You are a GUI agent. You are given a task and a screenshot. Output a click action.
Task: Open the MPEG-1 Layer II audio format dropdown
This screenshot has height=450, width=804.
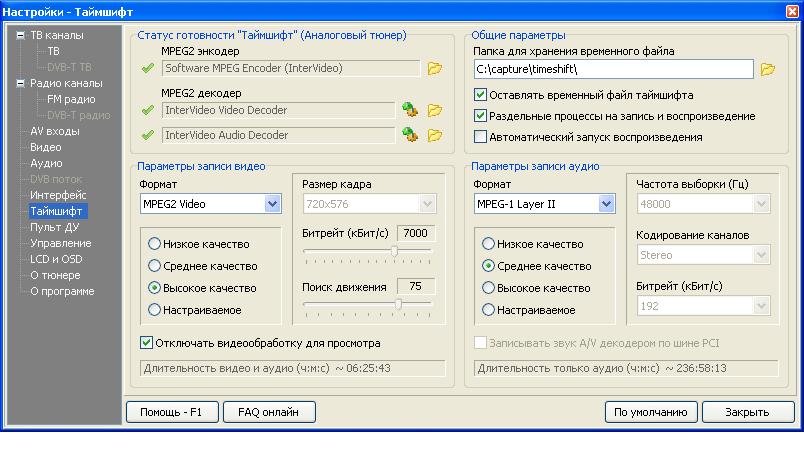(606, 204)
